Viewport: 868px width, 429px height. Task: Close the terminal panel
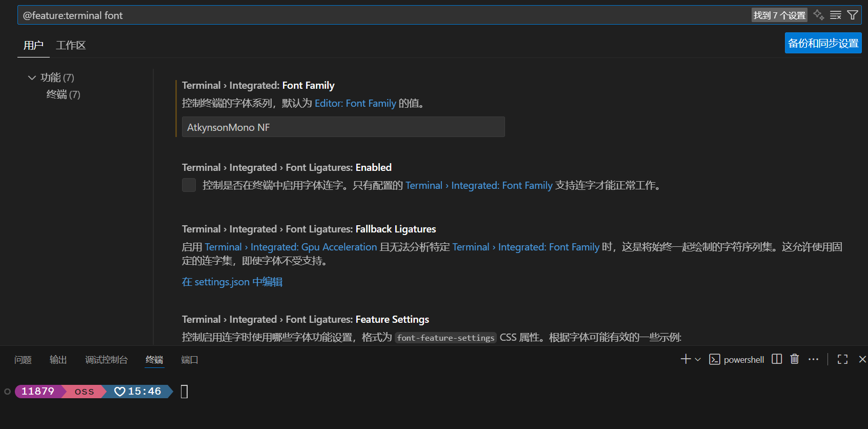tap(862, 359)
